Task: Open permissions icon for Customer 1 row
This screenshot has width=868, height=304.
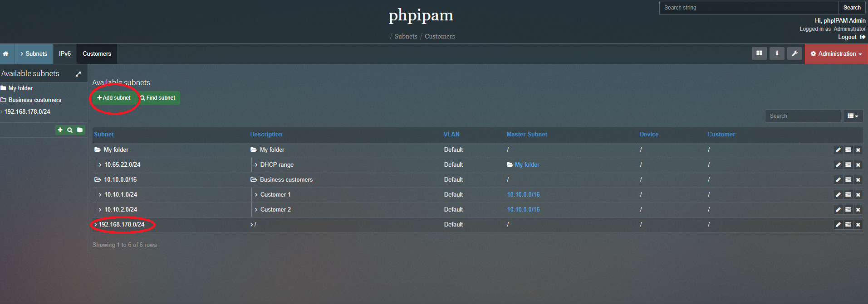Action: point(848,195)
